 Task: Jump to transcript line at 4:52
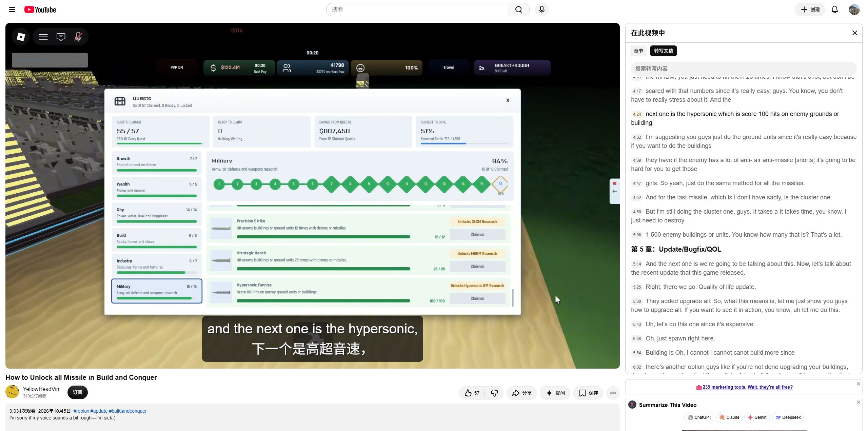744,197
